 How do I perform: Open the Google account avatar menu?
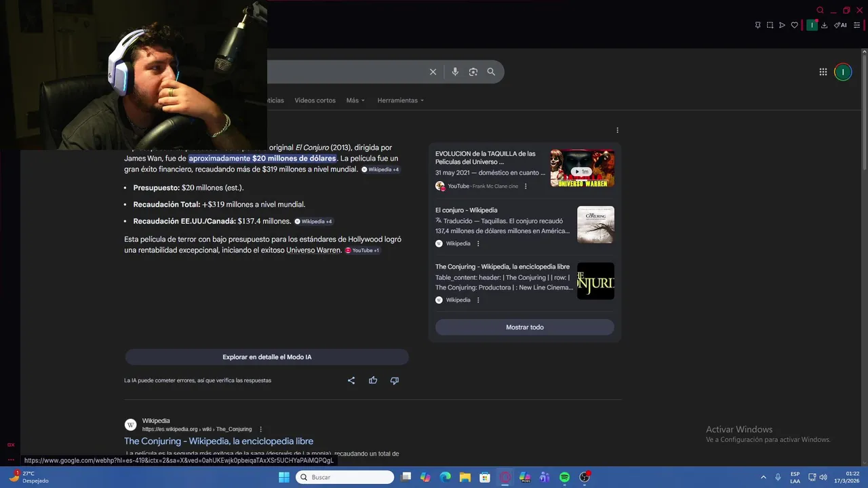point(843,72)
